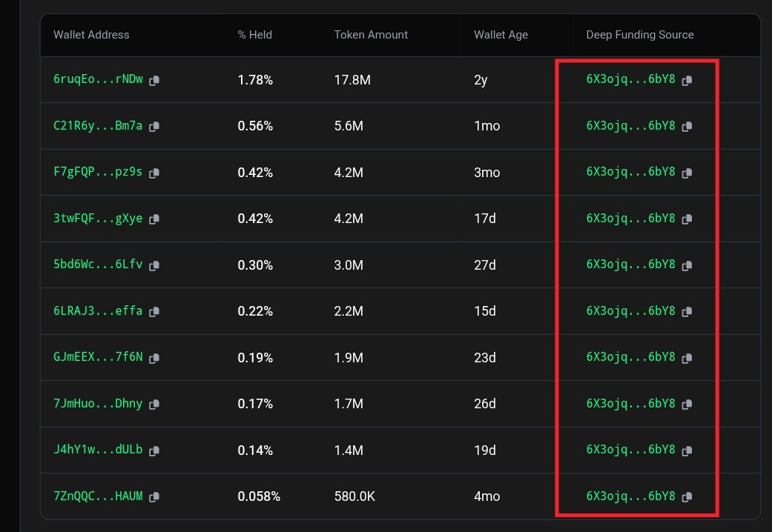Copy wallet address F7gFQP...pz9s
The image size is (772, 532).
pyautogui.click(x=154, y=173)
